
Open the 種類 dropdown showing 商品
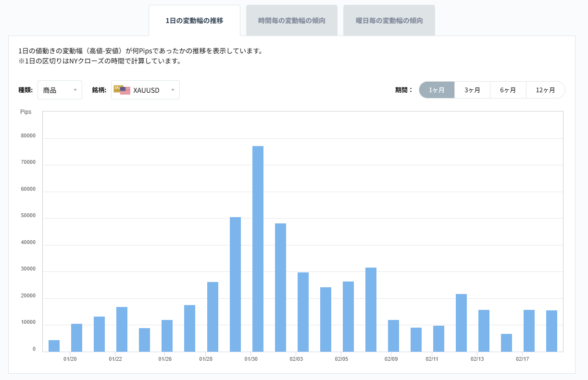60,90
